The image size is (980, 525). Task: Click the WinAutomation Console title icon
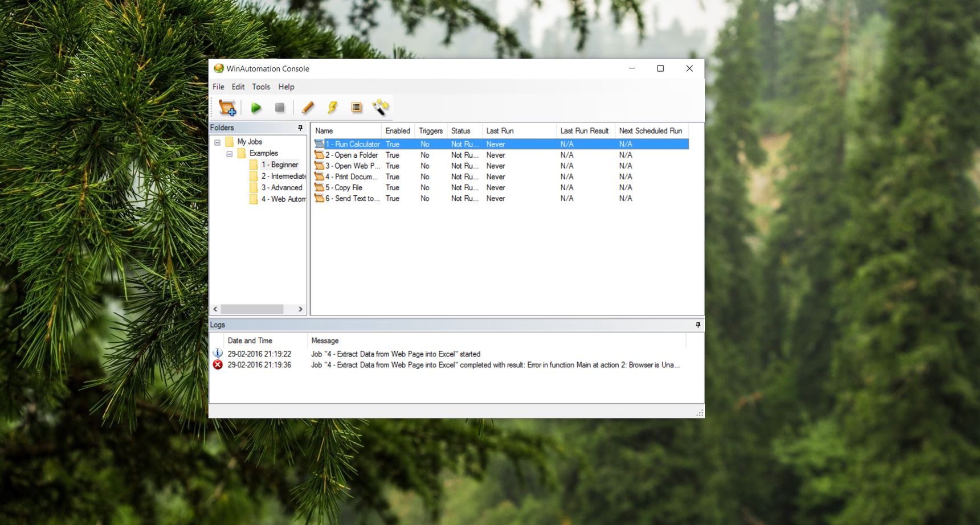219,68
